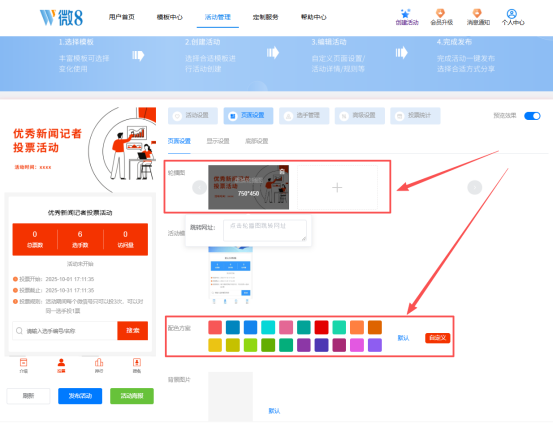Click previous carousel arrow
Image resolution: width=553 pixels, height=424 pixels.
199,187
